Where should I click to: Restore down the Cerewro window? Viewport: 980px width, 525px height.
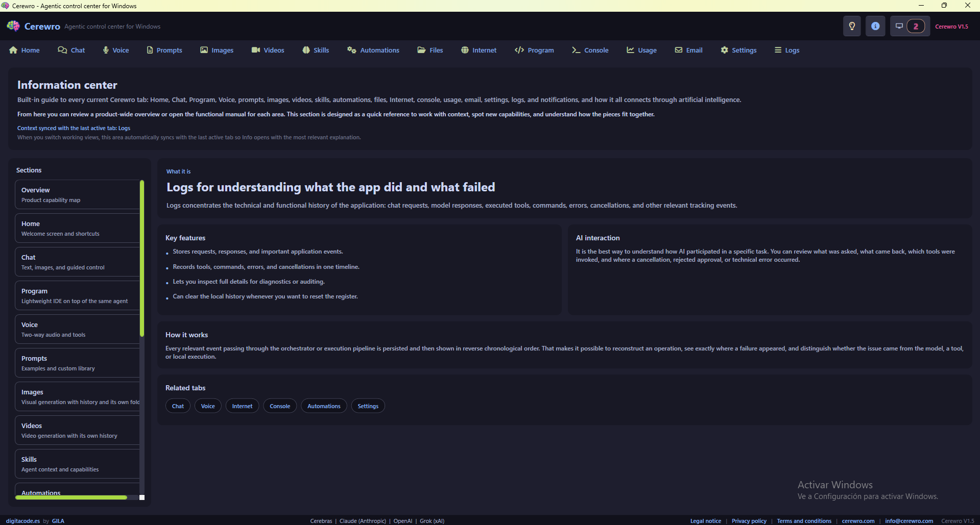pyautogui.click(x=944, y=6)
